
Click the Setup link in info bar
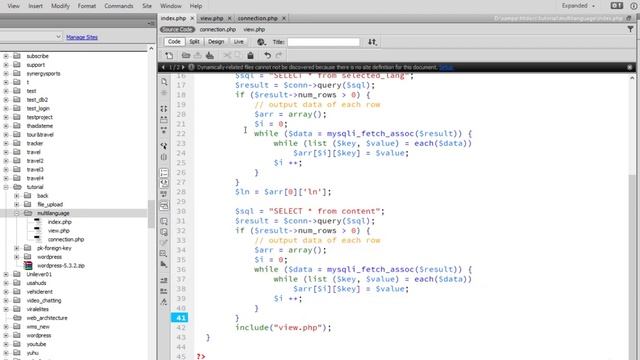coord(446,67)
